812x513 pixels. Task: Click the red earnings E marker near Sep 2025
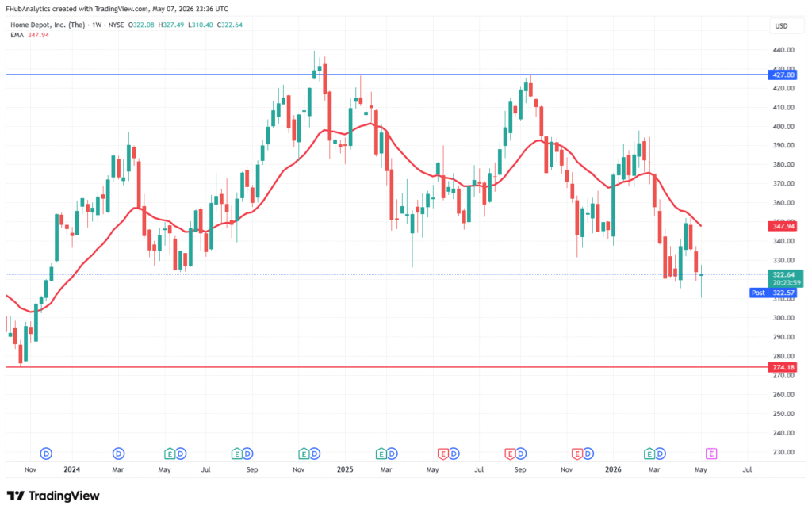point(510,454)
